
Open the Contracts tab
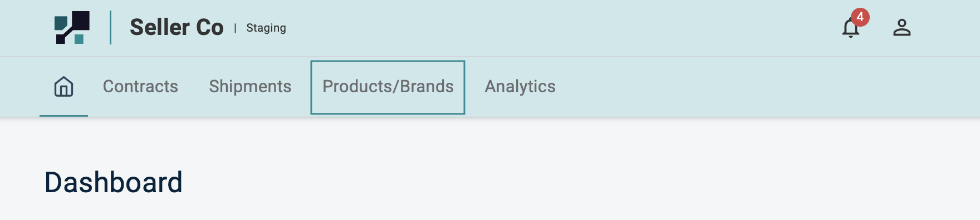coord(140,87)
